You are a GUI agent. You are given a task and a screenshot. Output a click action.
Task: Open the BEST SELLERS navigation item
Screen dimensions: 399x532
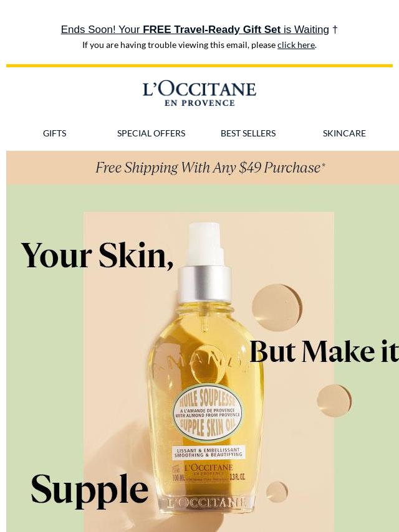pos(248,133)
